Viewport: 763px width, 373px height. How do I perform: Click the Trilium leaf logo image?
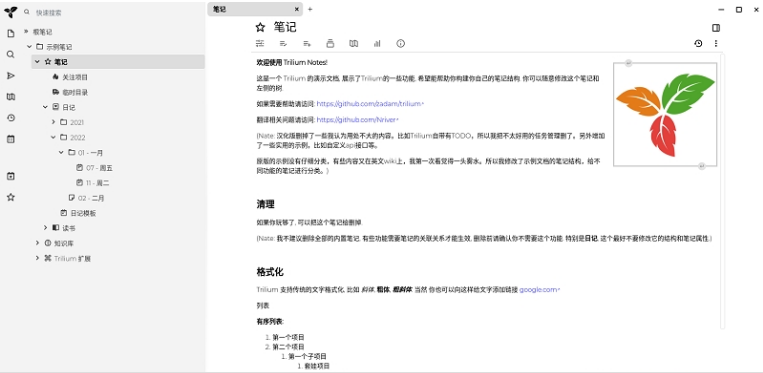[x=665, y=114]
